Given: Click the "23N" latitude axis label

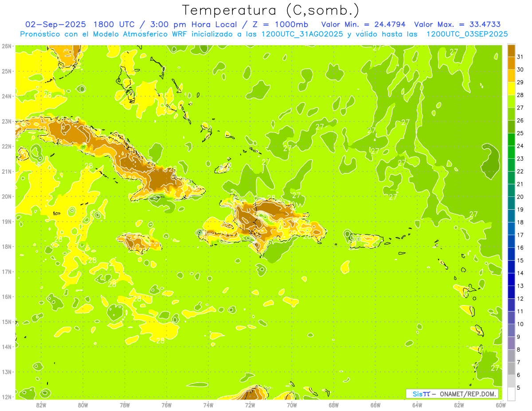Looking at the screenshot, I should (7, 121).
